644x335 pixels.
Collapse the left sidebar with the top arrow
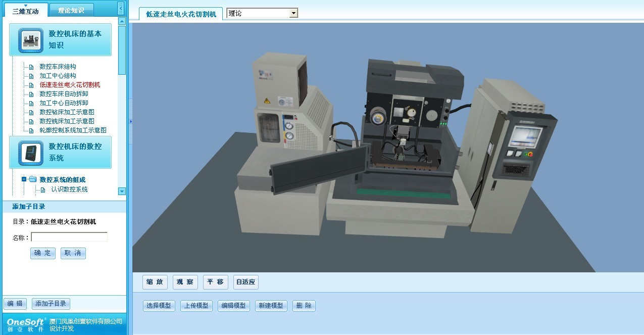pos(120,8)
